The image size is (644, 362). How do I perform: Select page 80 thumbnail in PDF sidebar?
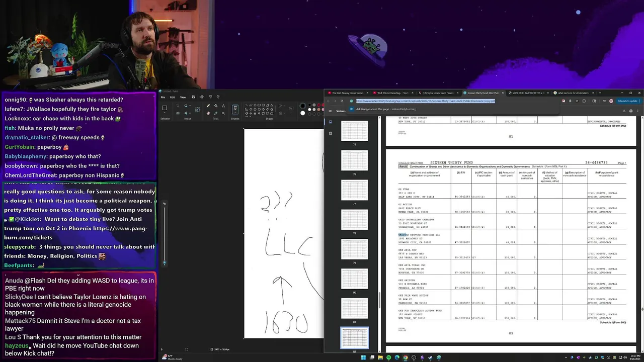tap(355, 279)
